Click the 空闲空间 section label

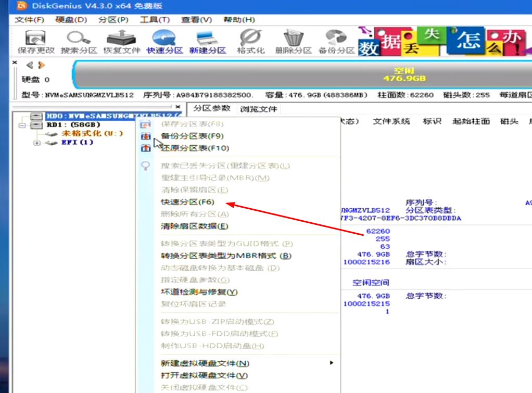coord(371,282)
